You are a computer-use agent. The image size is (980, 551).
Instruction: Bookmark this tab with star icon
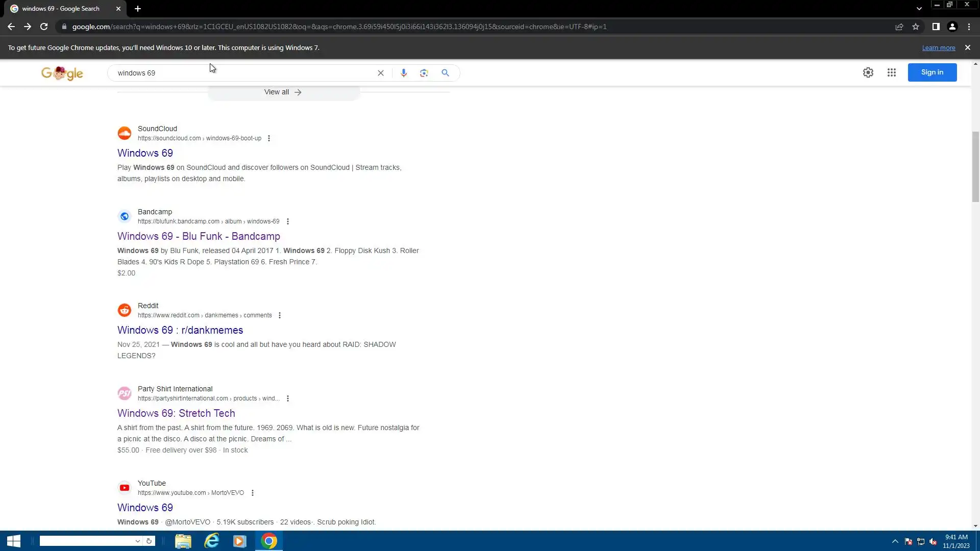click(916, 27)
